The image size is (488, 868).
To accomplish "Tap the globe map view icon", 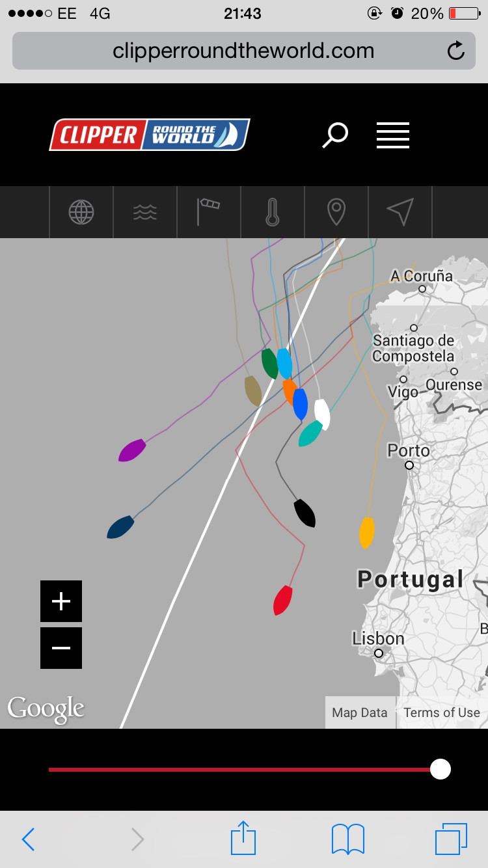I will [81, 212].
